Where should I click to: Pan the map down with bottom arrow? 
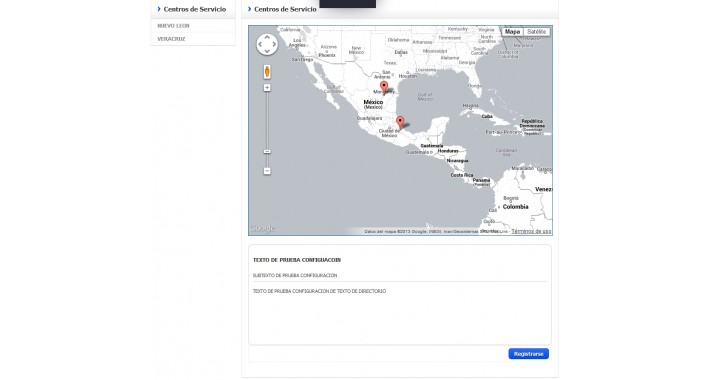pyautogui.click(x=267, y=52)
